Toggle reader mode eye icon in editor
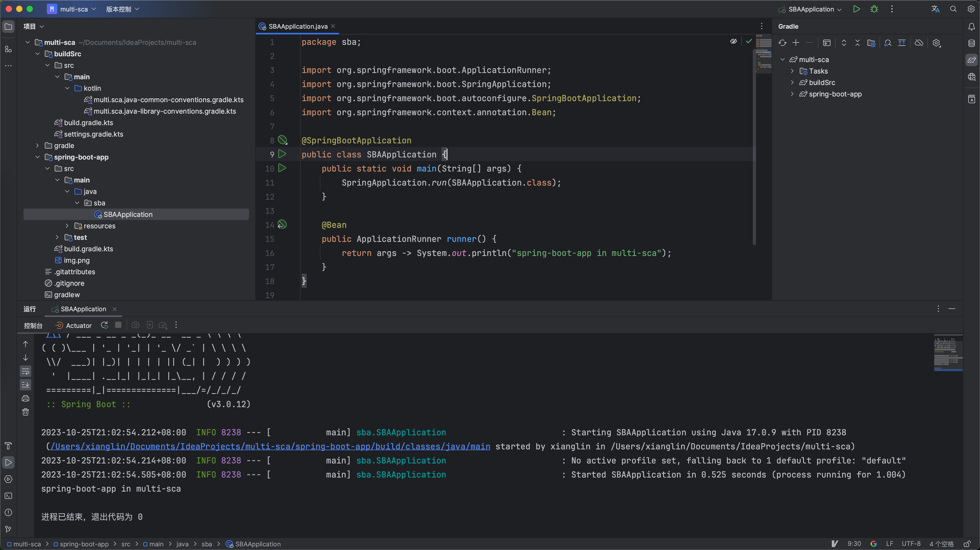Image resolution: width=980 pixels, height=550 pixels. [734, 41]
